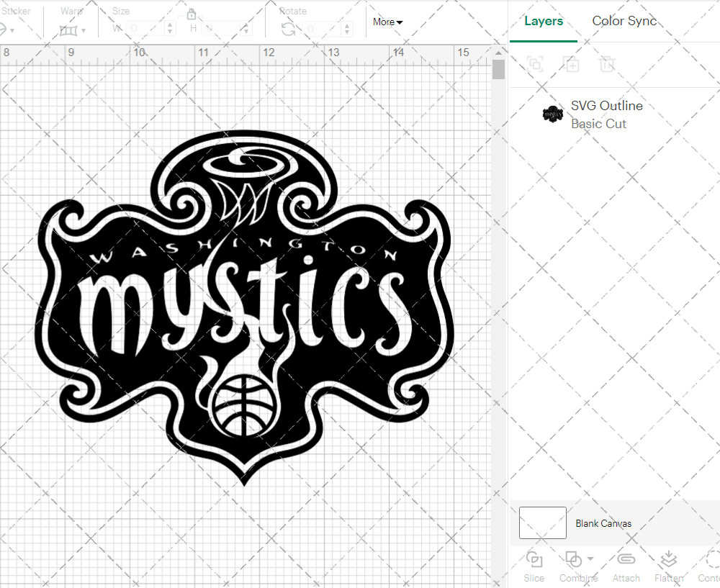Click the Attach icon

[626, 558]
